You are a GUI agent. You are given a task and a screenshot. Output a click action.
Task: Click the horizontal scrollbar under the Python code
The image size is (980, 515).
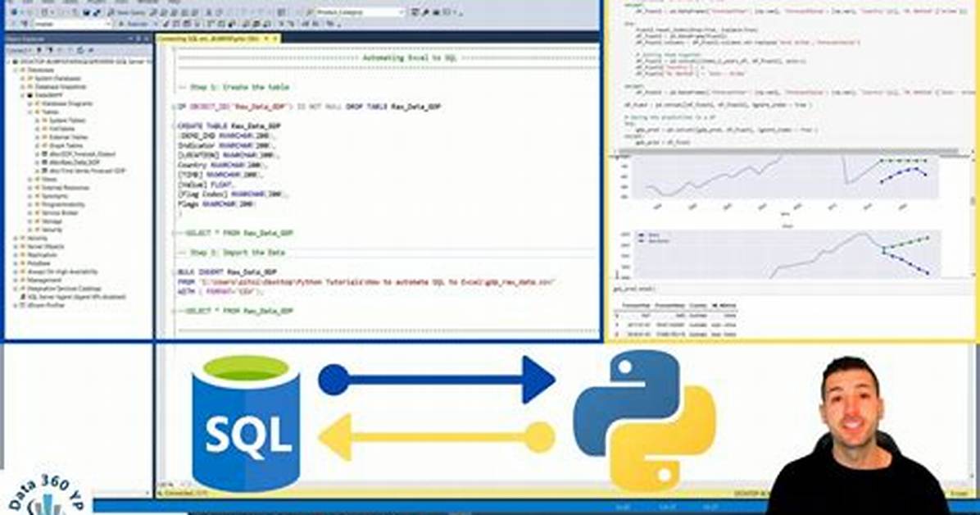(787, 151)
